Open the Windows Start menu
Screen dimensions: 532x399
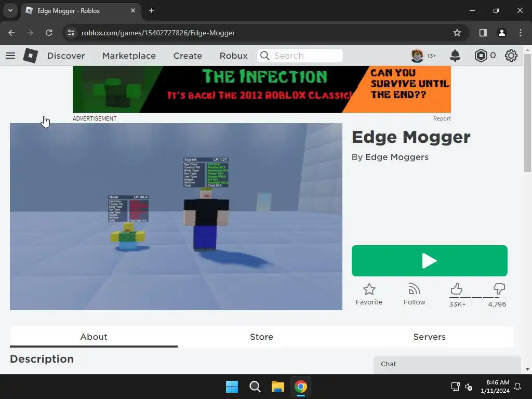pos(232,387)
